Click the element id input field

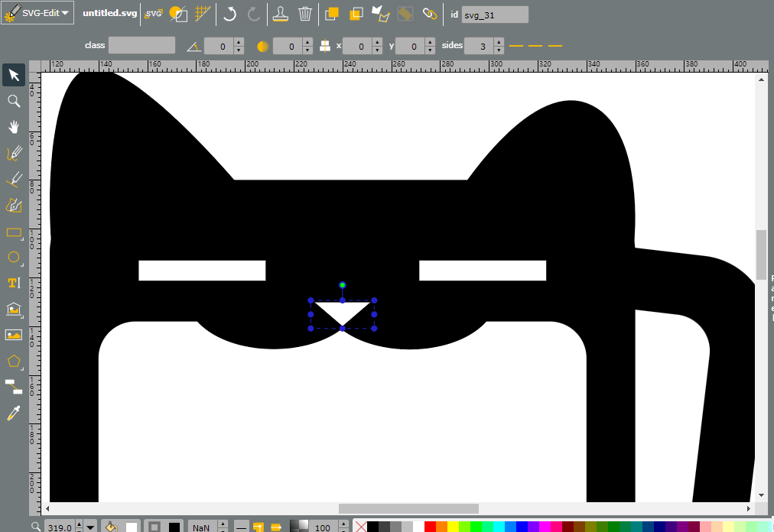pyautogui.click(x=495, y=15)
